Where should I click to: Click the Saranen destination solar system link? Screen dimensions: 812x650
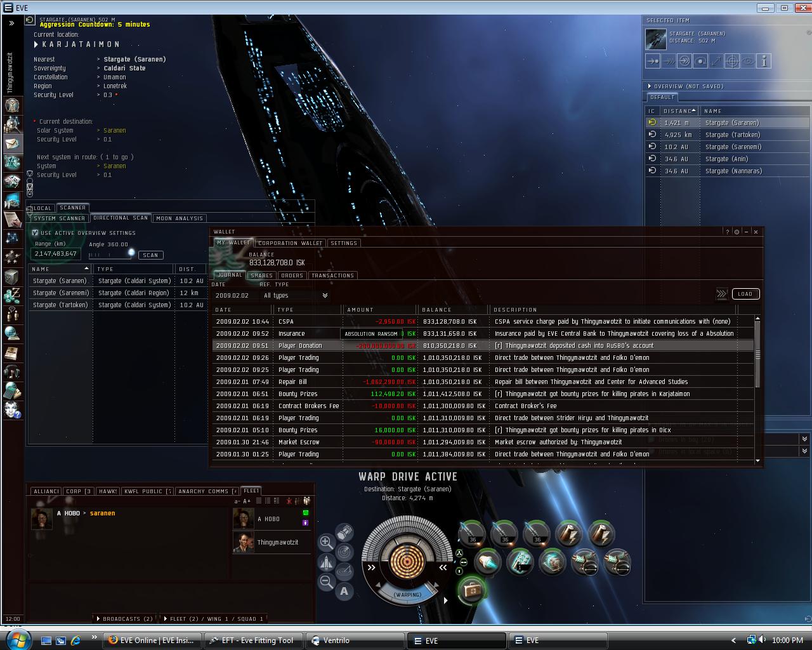pyautogui.click(x=115, y=131)
